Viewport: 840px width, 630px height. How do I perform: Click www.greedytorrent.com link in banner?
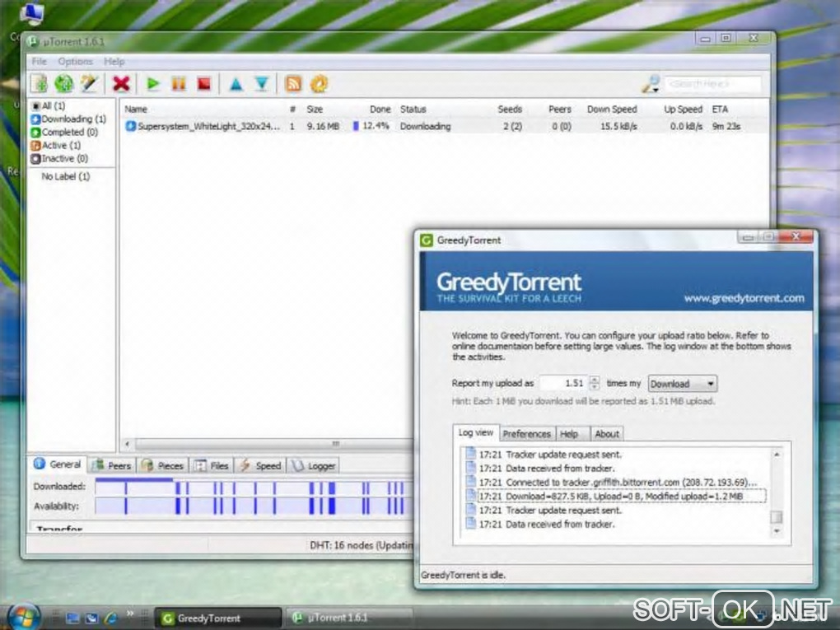[x=744, y=298]
